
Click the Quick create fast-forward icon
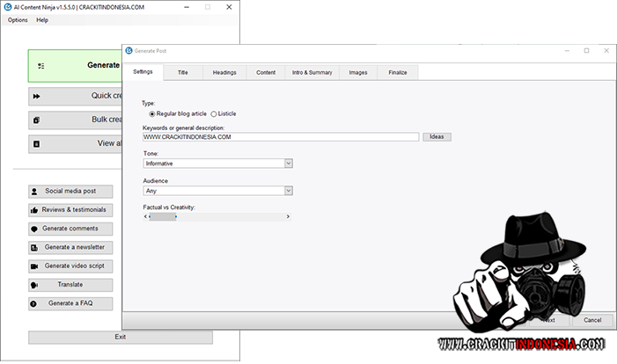pyautogui.click(x=37, y=97)
